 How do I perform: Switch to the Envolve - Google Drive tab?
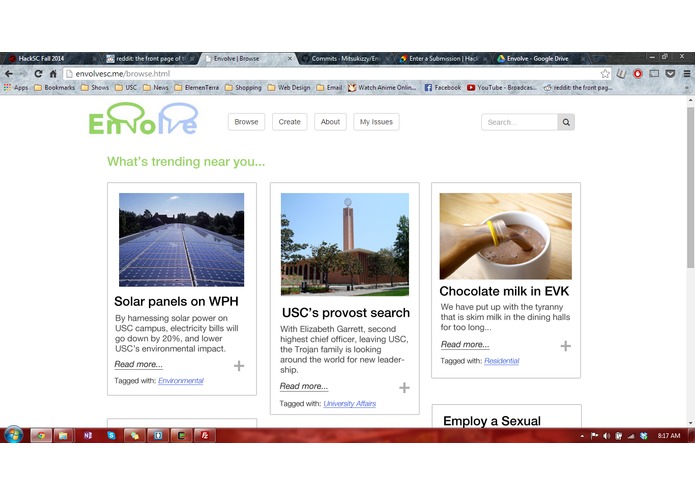(541, 58)
